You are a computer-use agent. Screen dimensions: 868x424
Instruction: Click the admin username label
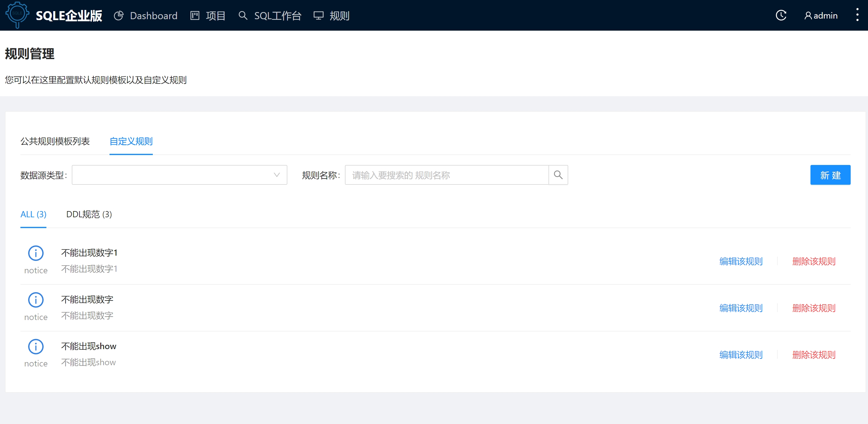coord(825,15)
